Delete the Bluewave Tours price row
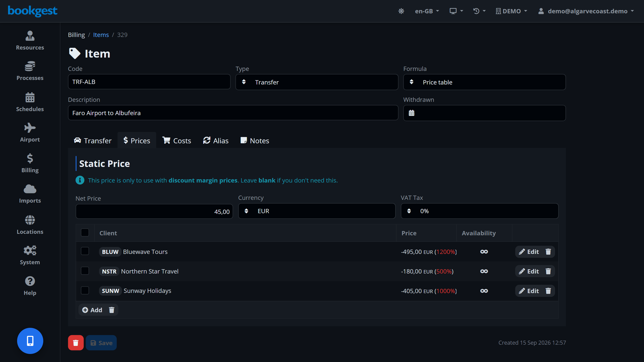Screen dimensions: 644x362 [x=548, y=252]
